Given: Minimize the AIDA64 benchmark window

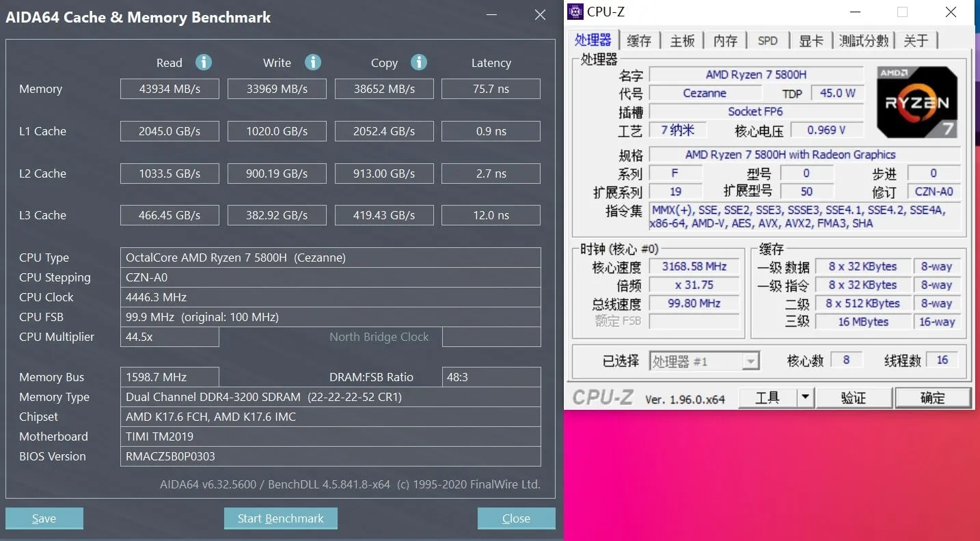Looking at the screenshot, I should [x=491, y=15].
